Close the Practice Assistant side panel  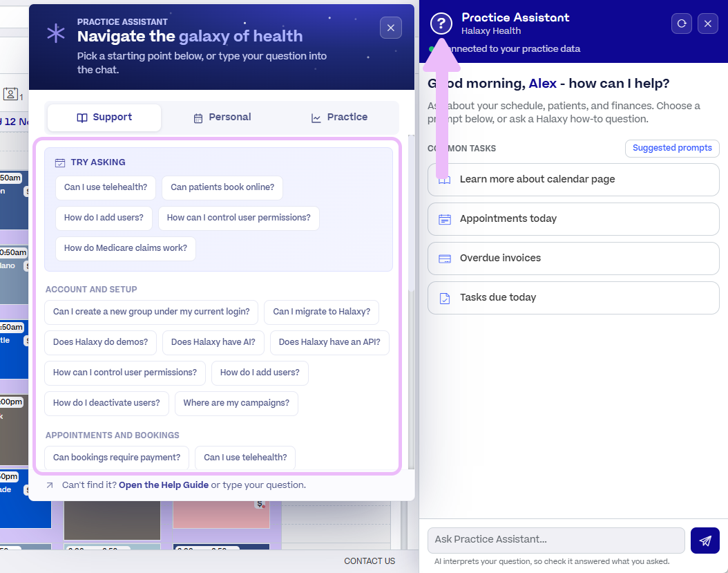point(707,24)
